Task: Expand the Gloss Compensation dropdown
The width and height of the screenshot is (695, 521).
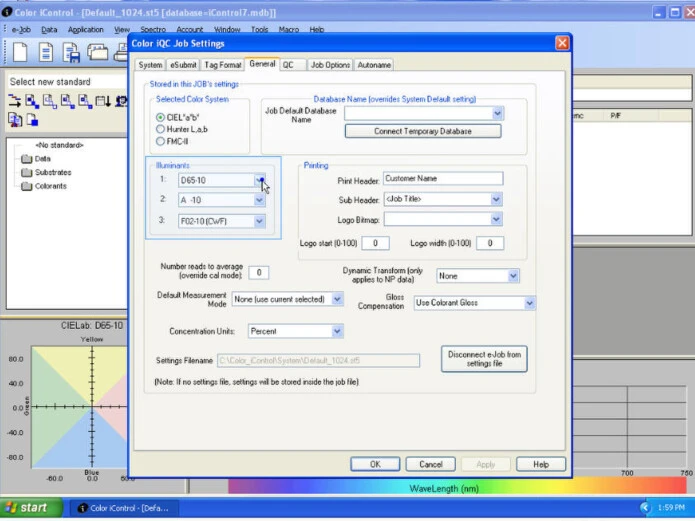Action: (x=529, y=303)
